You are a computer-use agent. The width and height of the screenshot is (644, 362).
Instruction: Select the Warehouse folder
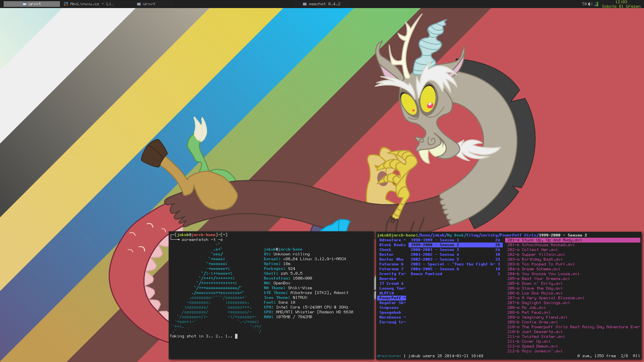(392, 317)
